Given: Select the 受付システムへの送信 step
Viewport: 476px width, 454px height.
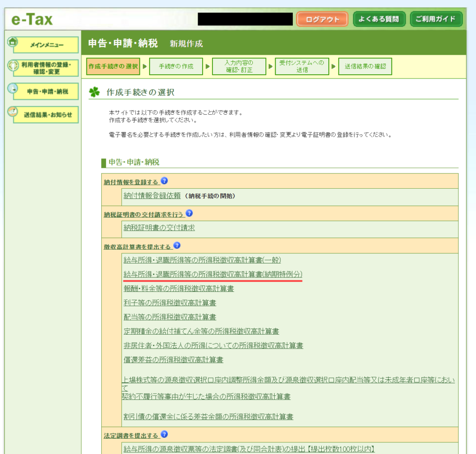Looking at the screenshot, I should 302,66.
